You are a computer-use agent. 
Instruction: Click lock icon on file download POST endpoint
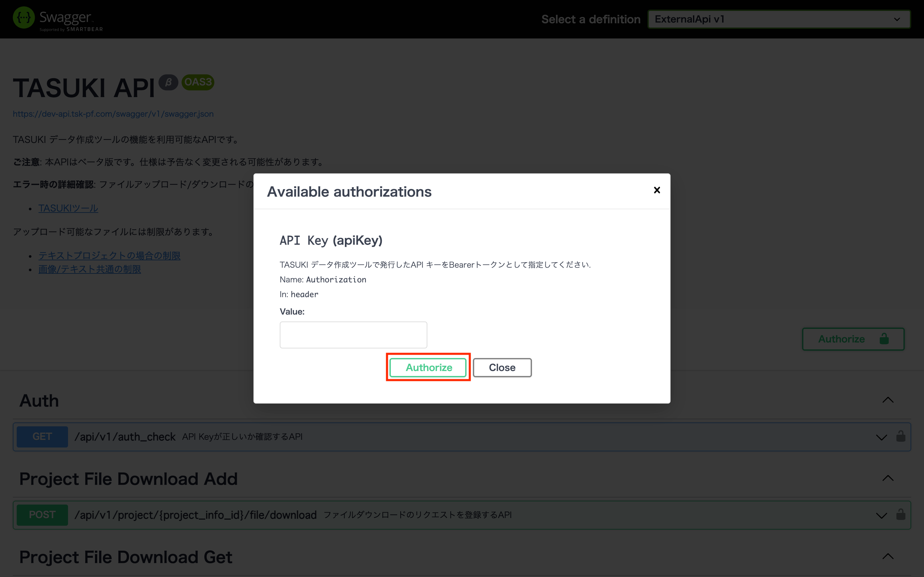point(901,514)
